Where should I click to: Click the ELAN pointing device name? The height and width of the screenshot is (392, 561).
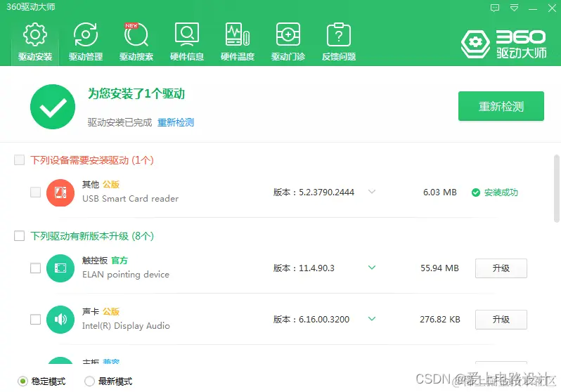click(x=126, y=275)
